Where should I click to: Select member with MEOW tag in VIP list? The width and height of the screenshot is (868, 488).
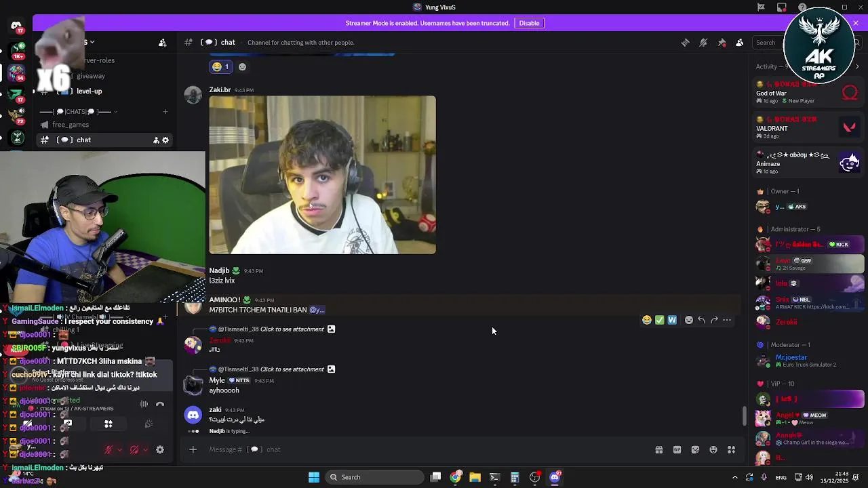click(x=808, y=418)
